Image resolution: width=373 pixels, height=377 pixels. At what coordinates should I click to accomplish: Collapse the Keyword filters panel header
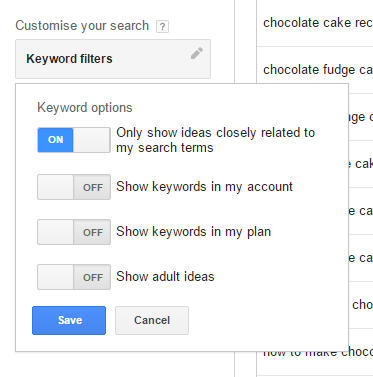(113, 59)
